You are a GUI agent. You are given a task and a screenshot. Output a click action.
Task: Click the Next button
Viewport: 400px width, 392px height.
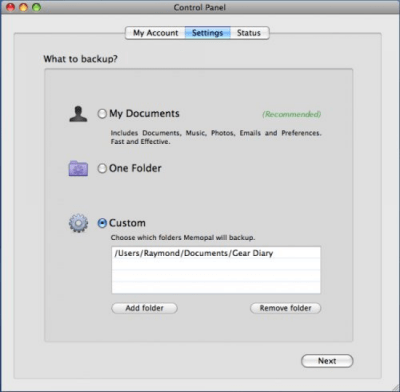[327, 361]
